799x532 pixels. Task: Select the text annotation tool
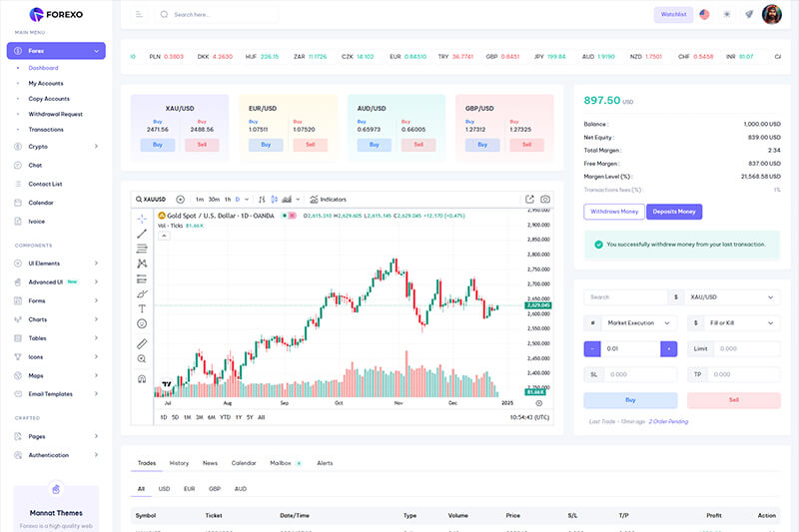(x=142, y=308)
